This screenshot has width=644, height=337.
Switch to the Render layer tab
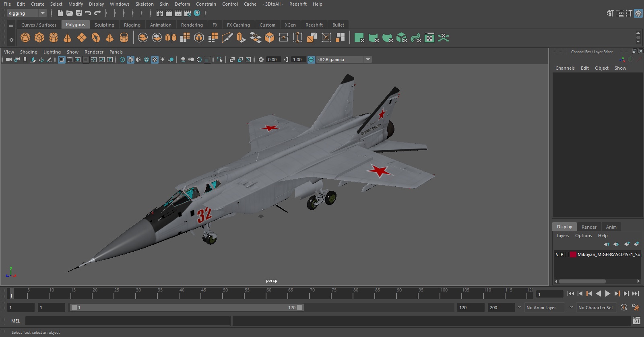click(589, 227)
